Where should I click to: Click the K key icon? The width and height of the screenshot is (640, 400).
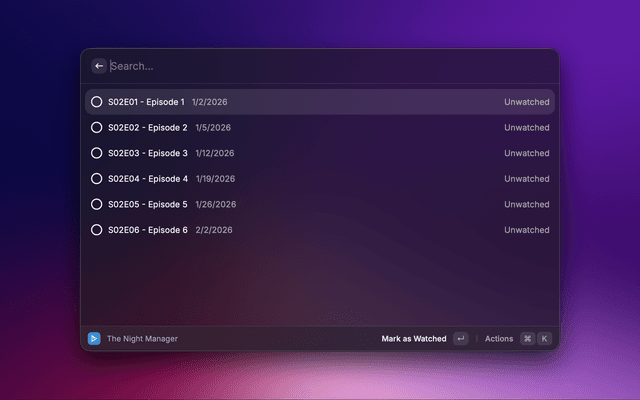pos(545,339)
